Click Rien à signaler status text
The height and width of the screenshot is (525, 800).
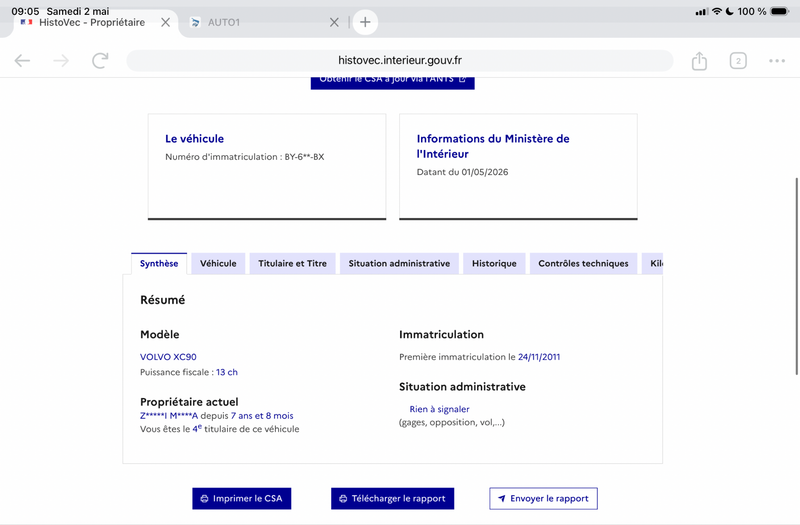click(x=439, y=409)
